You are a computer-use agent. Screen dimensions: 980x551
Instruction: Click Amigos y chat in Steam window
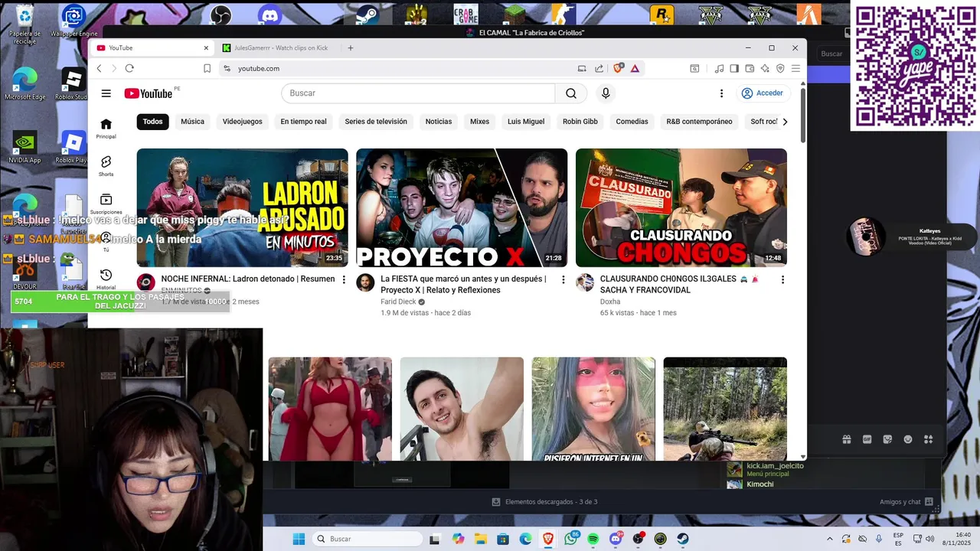(906, 502)
